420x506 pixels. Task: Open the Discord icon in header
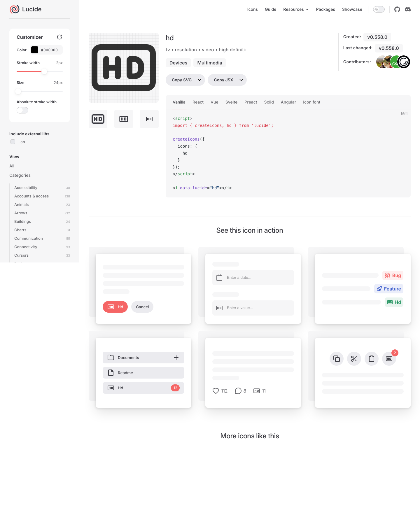click(x=408, y=9)
